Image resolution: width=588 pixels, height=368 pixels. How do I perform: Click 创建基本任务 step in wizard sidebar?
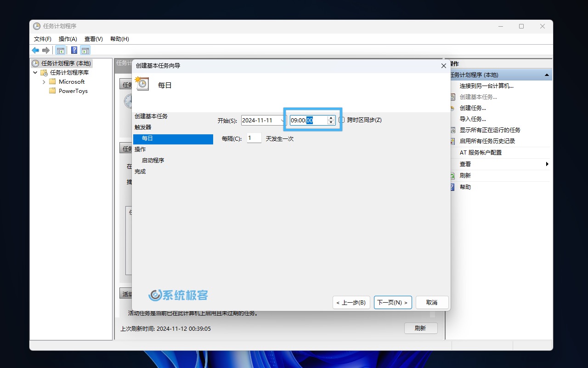point(151,116)
